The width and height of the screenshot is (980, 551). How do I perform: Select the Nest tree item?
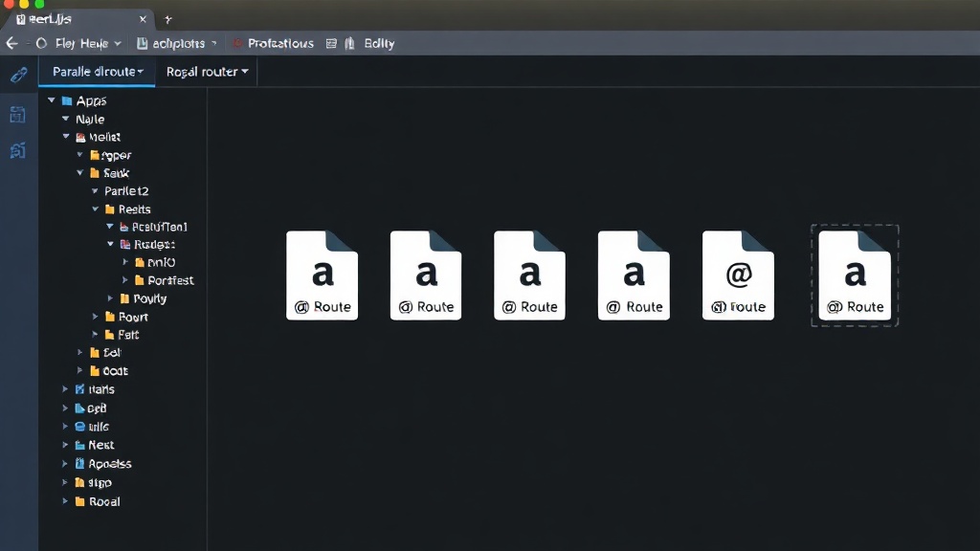[95, 445]
